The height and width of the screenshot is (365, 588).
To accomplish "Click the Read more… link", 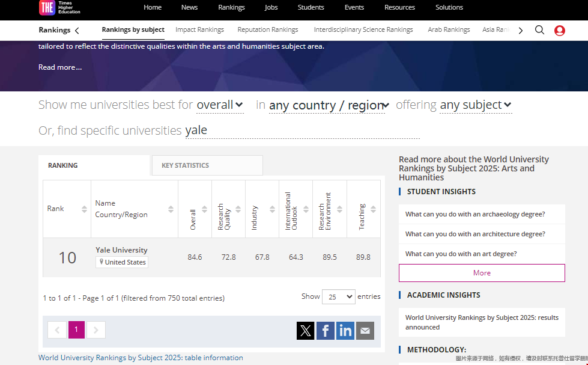I will (x=60, y=67).
